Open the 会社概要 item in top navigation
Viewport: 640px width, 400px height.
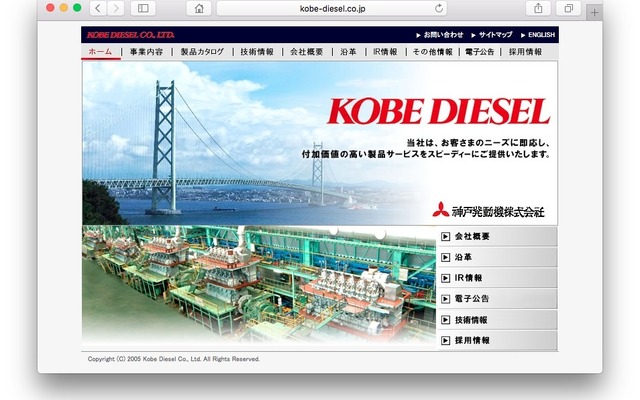[307, 52]
